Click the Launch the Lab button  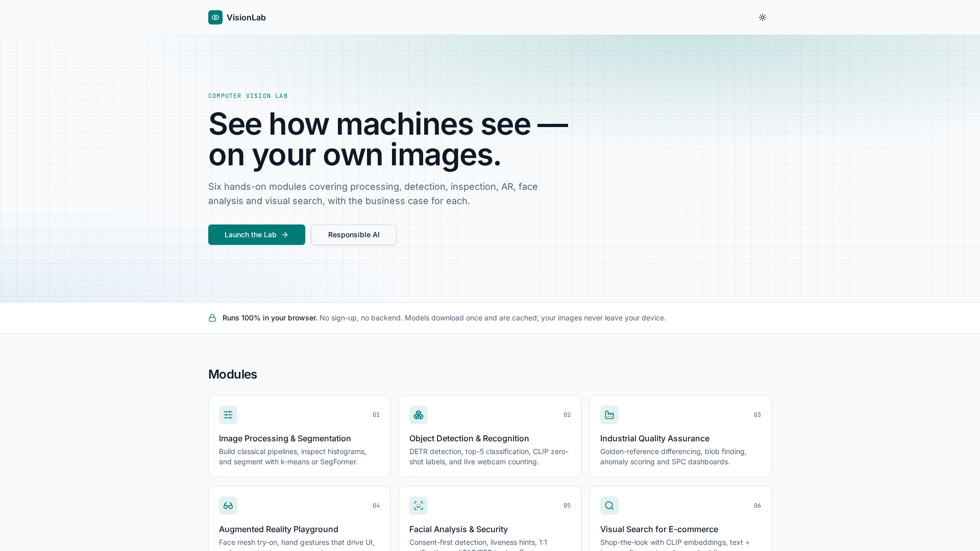point(257,235)
